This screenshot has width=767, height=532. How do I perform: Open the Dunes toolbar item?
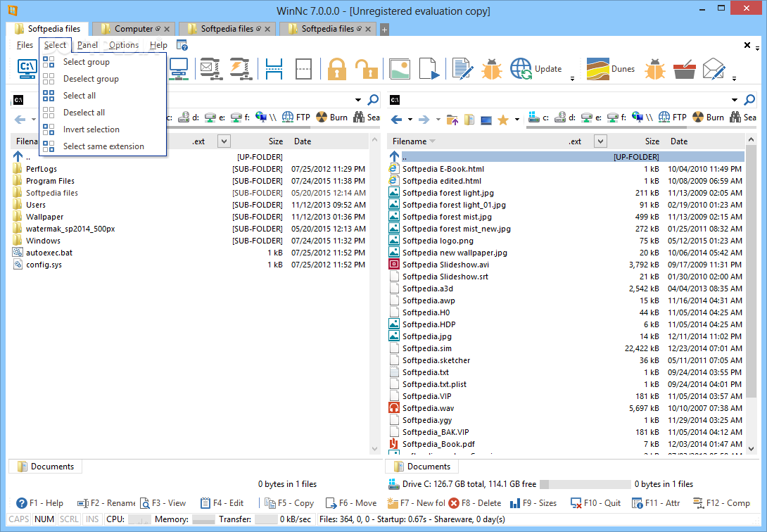(611, 69)
